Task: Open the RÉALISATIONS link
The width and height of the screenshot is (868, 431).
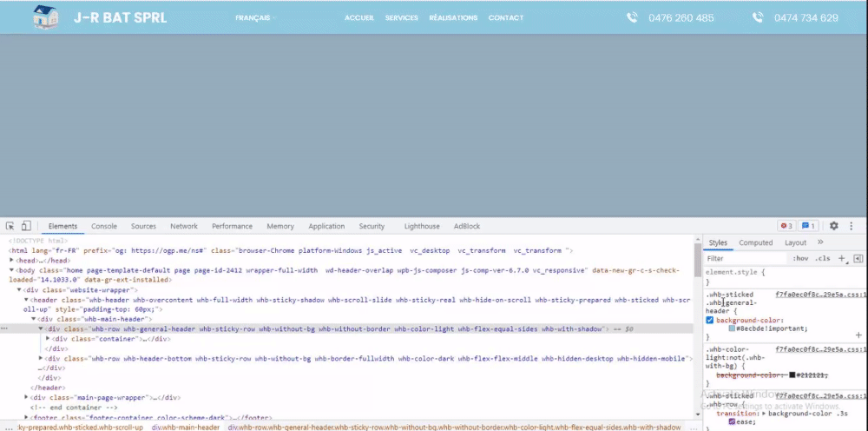Action: [453, 17]
